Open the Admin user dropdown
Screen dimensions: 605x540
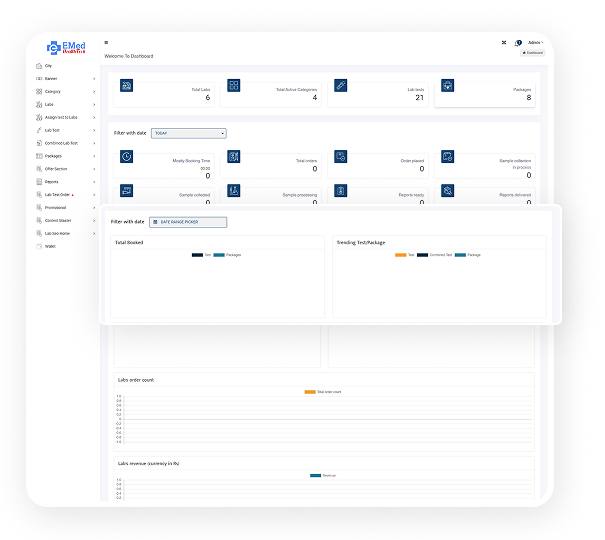535,43
